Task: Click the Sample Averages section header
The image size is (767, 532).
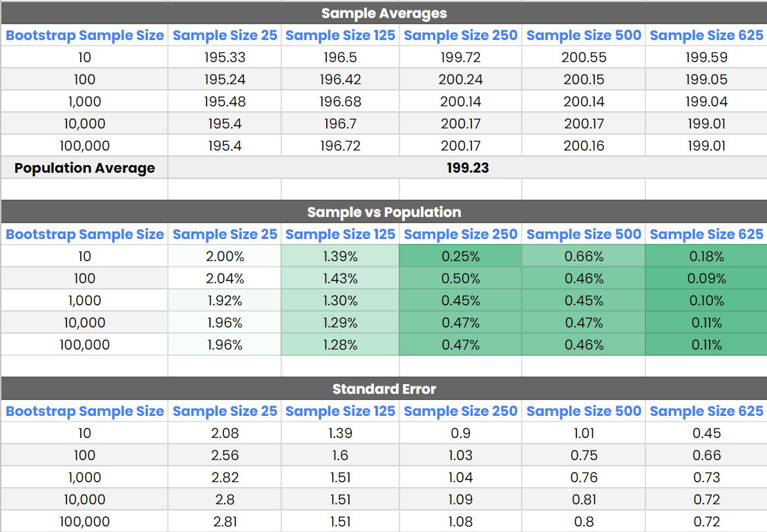Action: [x=383, y=13]
